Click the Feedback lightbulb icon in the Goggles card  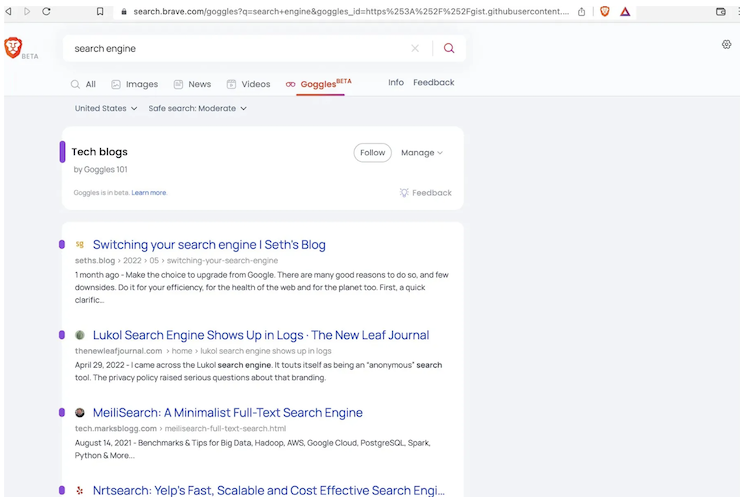404,193
